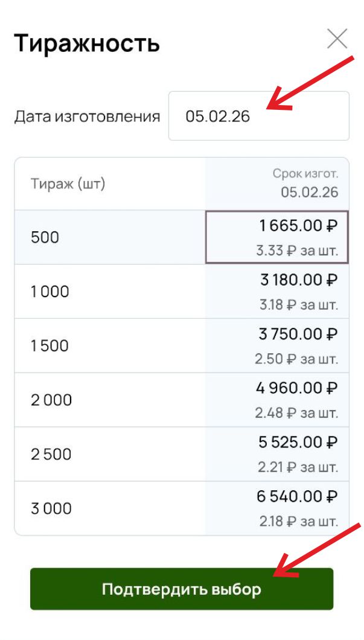The width and height of the screenshot is (364, 640).
Task: Click the 2.18 ₽ за шт. unit price
Action: pyautogui.click(x=299, y=521)
